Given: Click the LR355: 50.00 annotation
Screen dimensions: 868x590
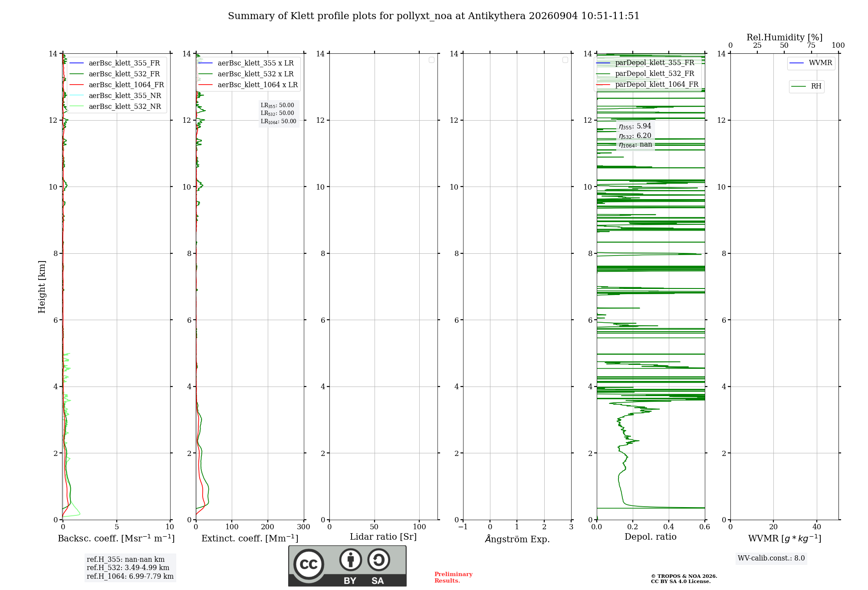Looking at the screenshot, I should [x=277, y=105].
